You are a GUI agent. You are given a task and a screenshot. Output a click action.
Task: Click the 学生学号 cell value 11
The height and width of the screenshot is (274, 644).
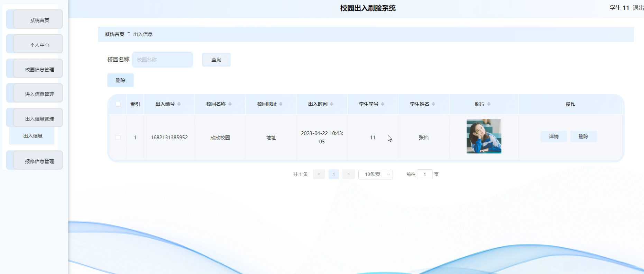point(373,138)
